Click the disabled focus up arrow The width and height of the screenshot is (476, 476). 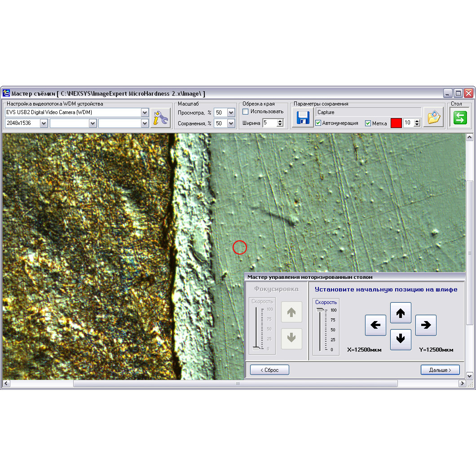[x=291, y=312]
